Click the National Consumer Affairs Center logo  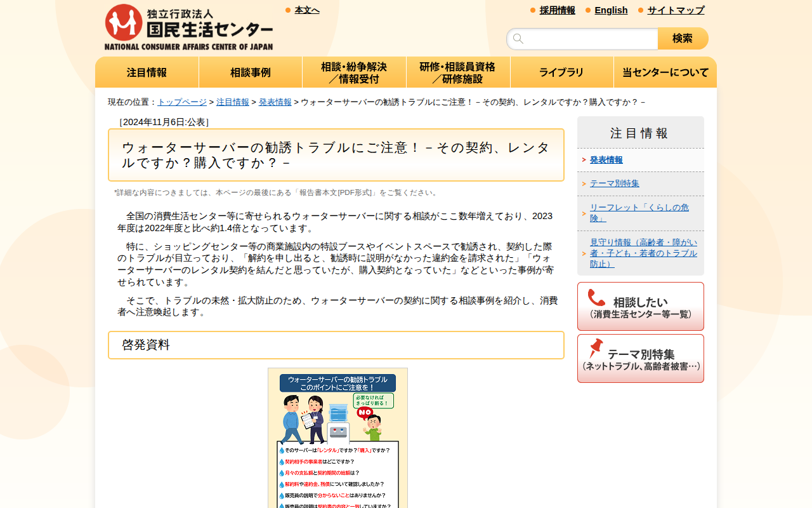(188, 27)
